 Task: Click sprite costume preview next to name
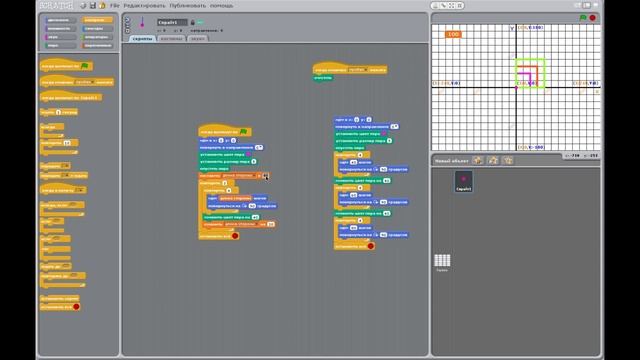coord(142,23)
